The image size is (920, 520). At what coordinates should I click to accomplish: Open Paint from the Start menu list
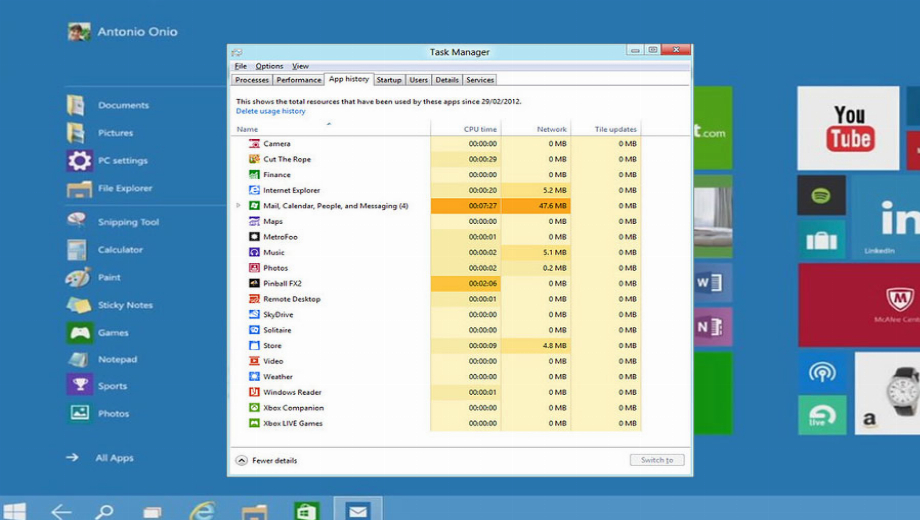tap(93, 277)
